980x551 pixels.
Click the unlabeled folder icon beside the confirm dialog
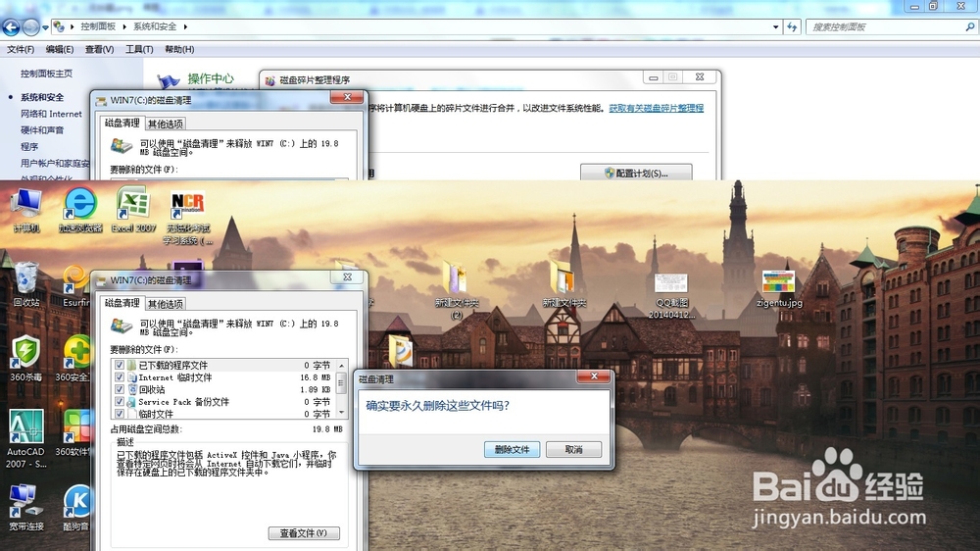[400, 350]
